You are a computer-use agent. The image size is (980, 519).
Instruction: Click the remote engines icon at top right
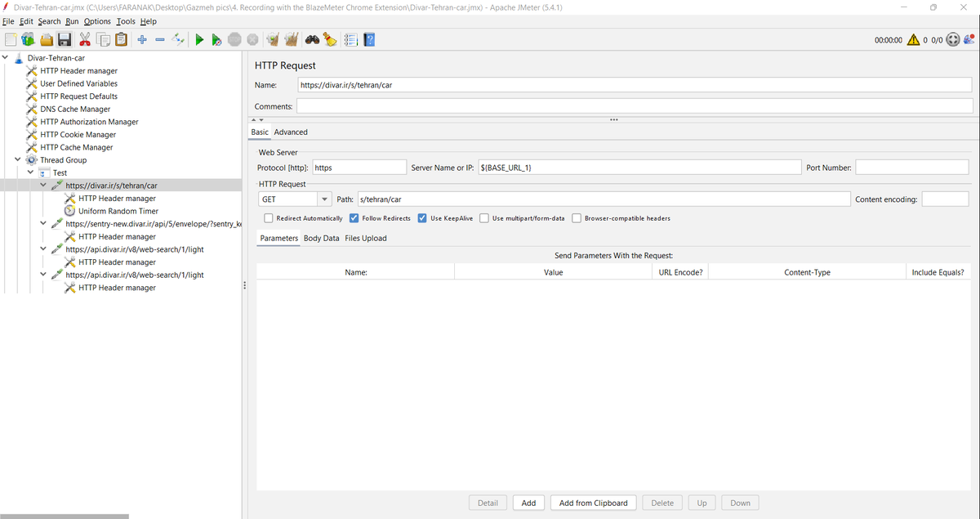(952, 39)
